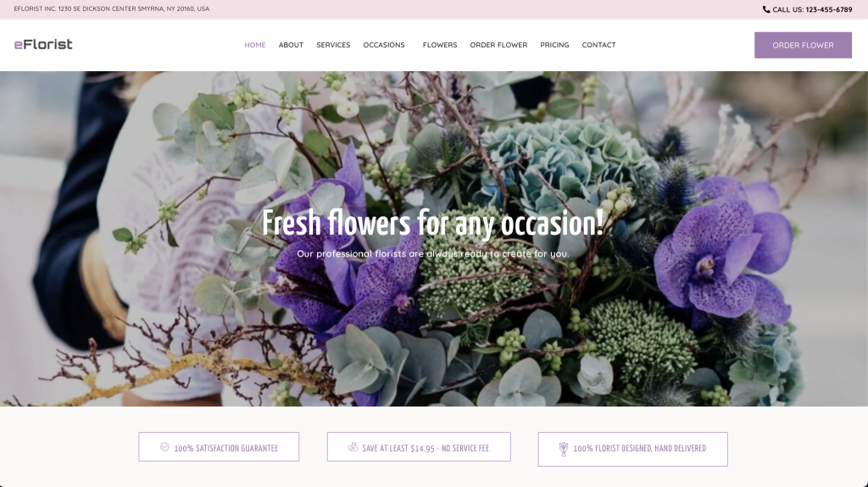This screenshot has height=487, width=868.
Task: Click the phone icon beside Call Us
Action: tap(766, 9)
